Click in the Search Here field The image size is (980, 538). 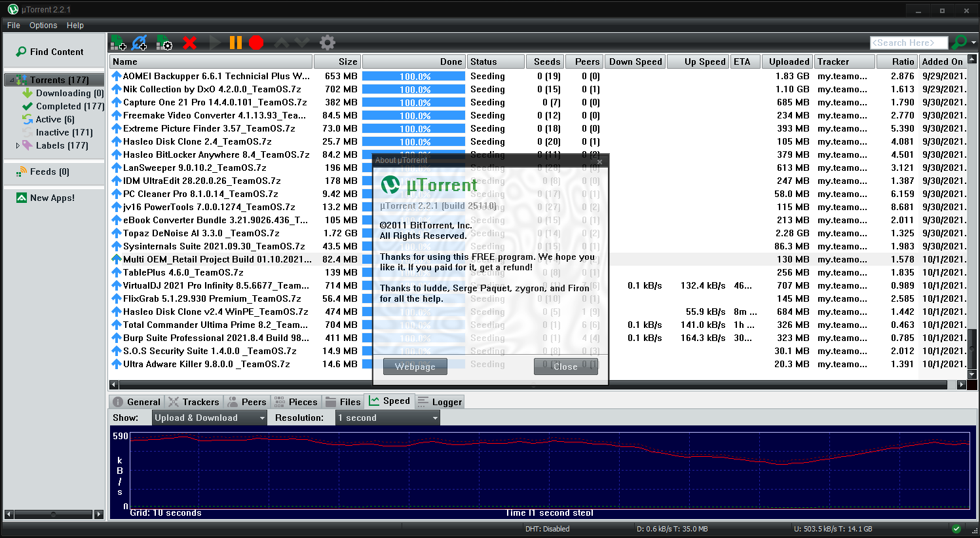tap(909, 43)
